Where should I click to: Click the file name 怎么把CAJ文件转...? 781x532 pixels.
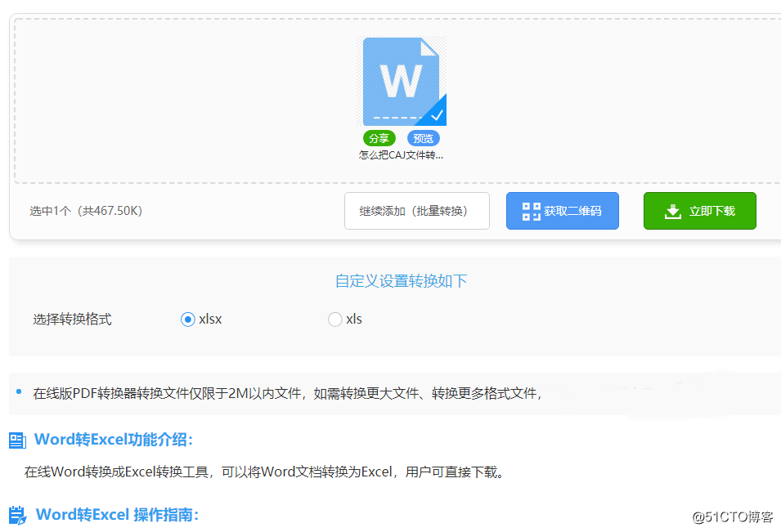[x=401, y=155]
